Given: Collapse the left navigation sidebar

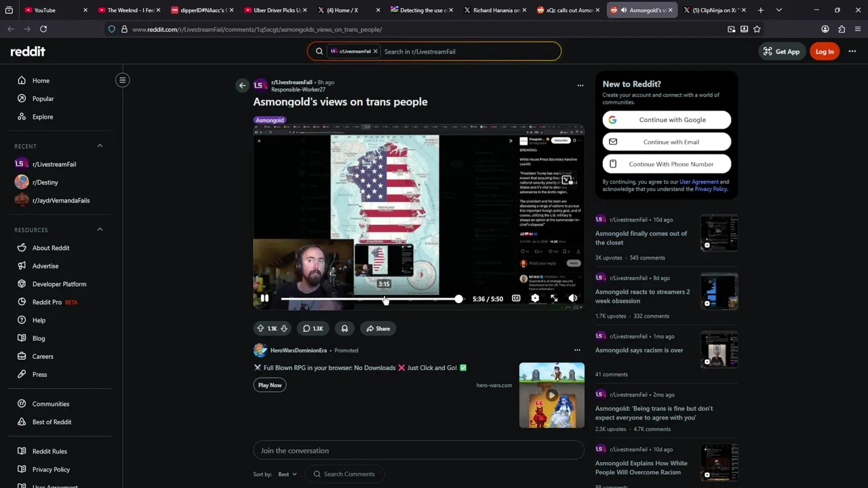Looking at the screenshot, I should click(x=123, y=80).
